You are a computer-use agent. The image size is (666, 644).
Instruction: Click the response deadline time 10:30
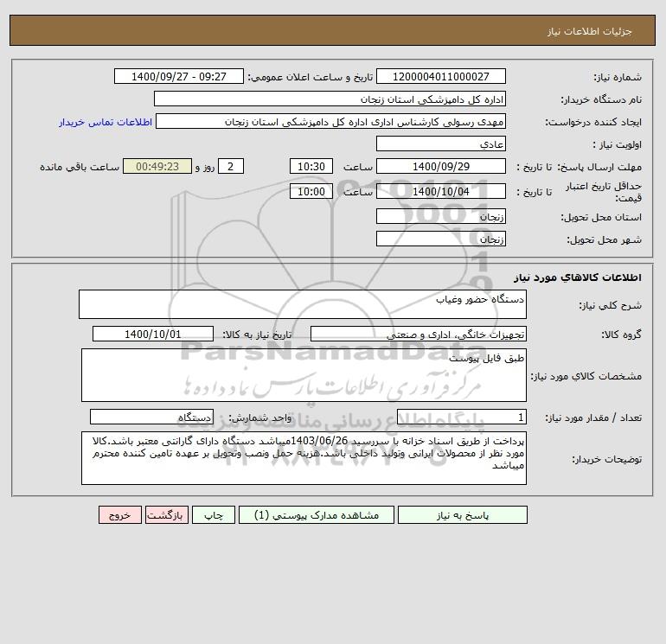point(311,167)
